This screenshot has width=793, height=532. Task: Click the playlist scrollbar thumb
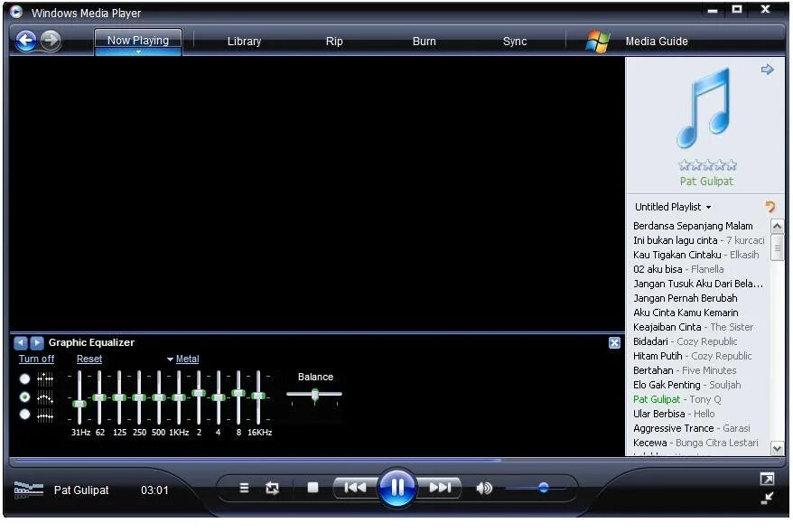pyautogui.click(x=778, y=247)
